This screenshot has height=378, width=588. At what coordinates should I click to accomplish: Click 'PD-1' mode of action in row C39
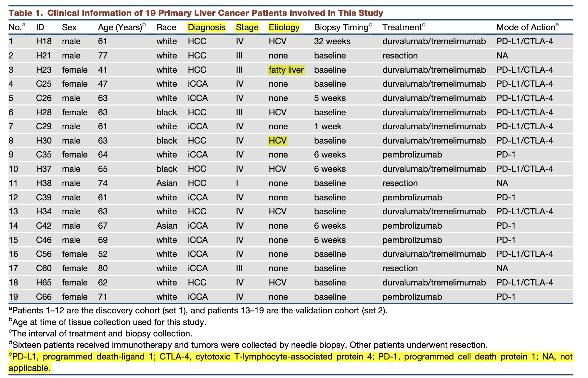pyautogui.click(x=506, y=197)
